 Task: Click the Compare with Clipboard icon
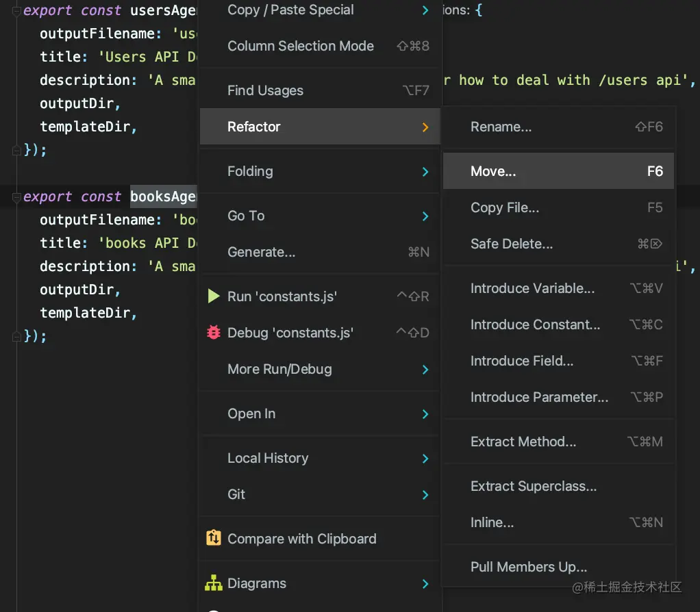point(214,538)
